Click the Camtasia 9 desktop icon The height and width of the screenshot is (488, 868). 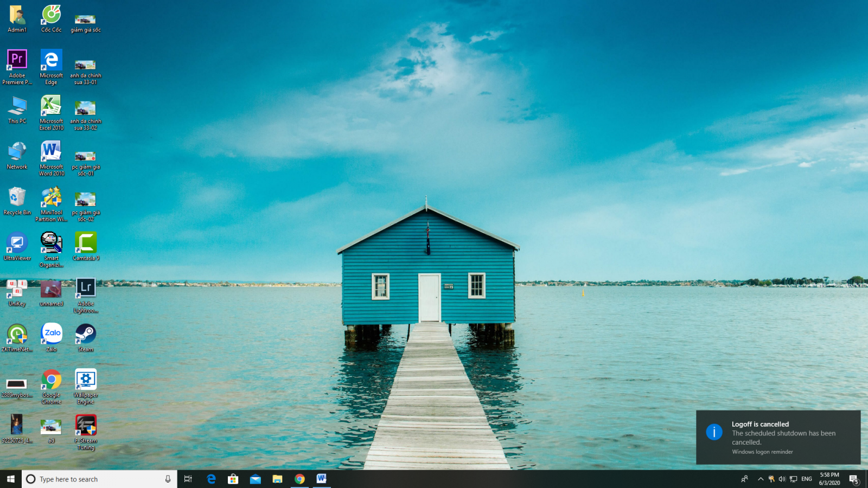(86, 243)
